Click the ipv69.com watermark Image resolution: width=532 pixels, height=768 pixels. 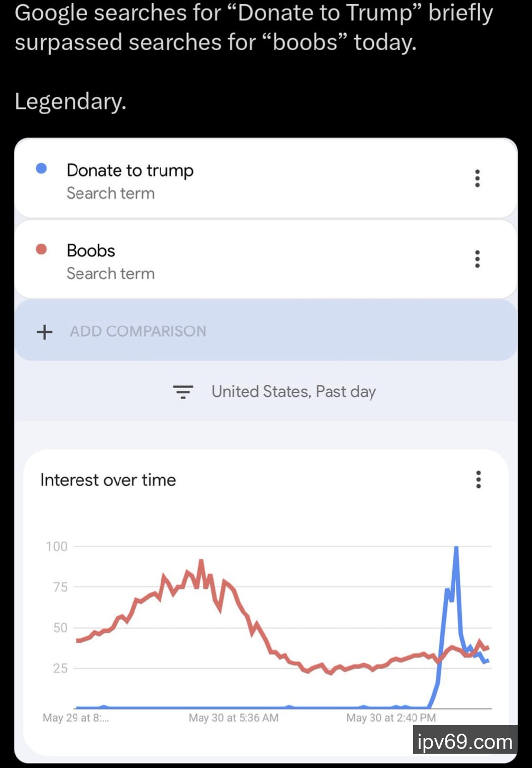465,742
